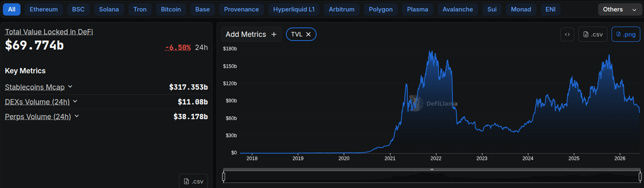Screen dimensions: 644x188
Task: Open the embed code icon button
Action: [567, 34]
